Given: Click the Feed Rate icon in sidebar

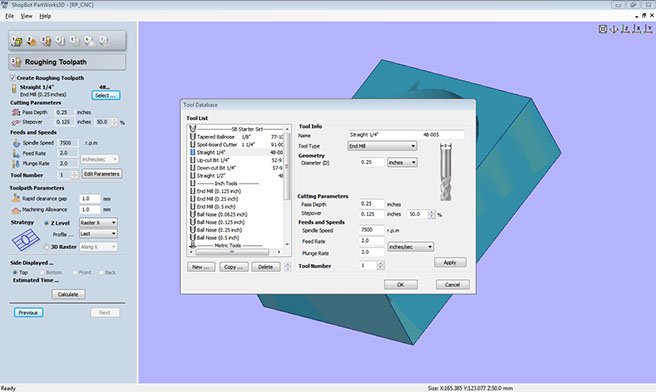Looking at the screenshot, I should (16, 153).
